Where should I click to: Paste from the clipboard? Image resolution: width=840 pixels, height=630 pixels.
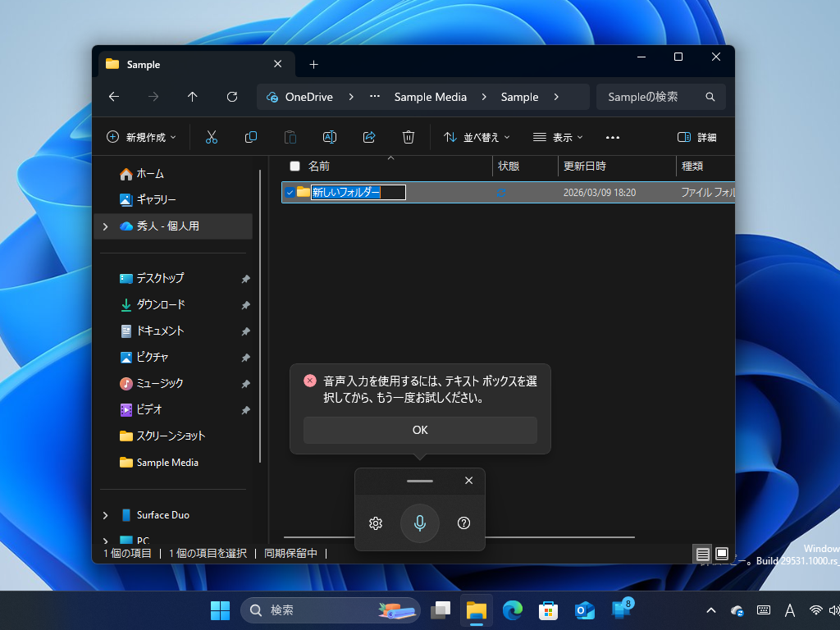[x=290, y=137]
